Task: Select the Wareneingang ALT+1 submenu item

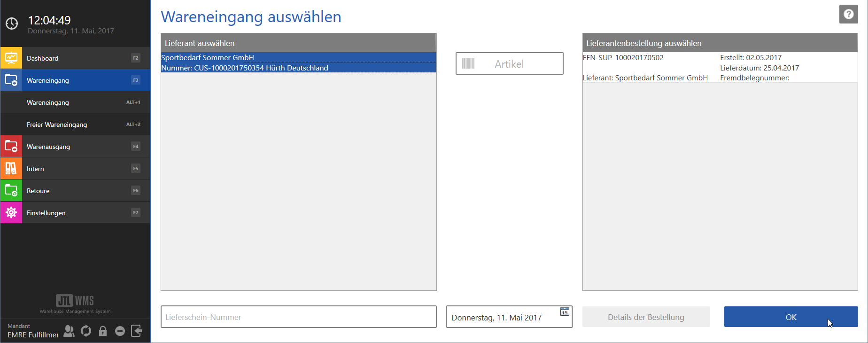Action: click(x=75, y=102)
